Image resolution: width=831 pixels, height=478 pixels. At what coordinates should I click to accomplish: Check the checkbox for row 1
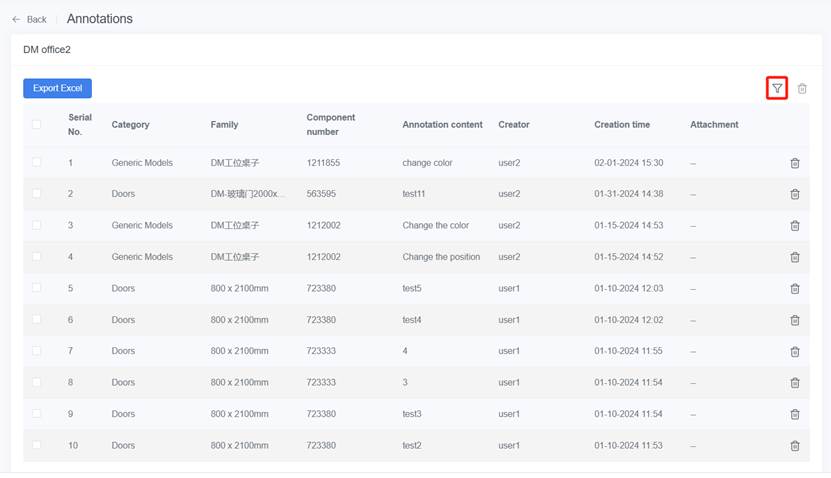tap(37, 163)
